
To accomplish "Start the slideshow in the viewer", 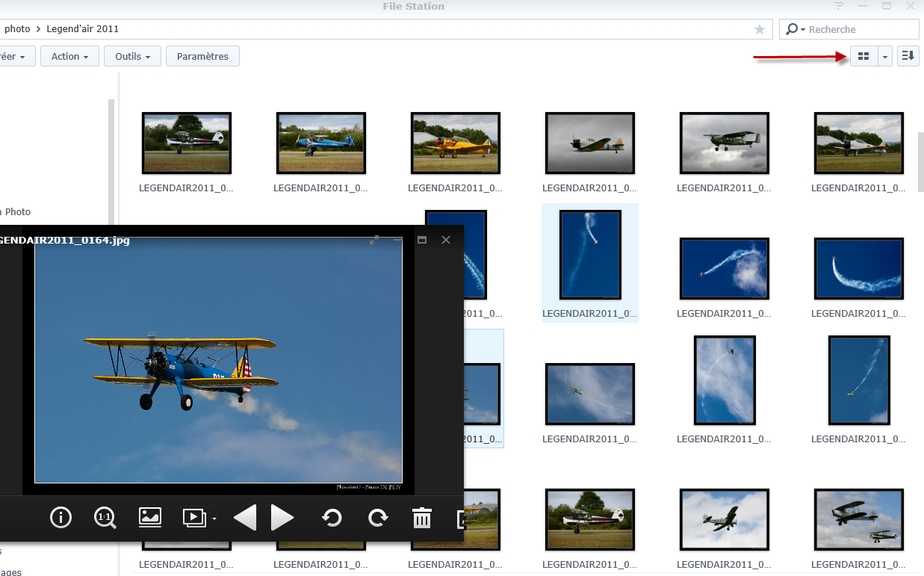I will point(193,517).
